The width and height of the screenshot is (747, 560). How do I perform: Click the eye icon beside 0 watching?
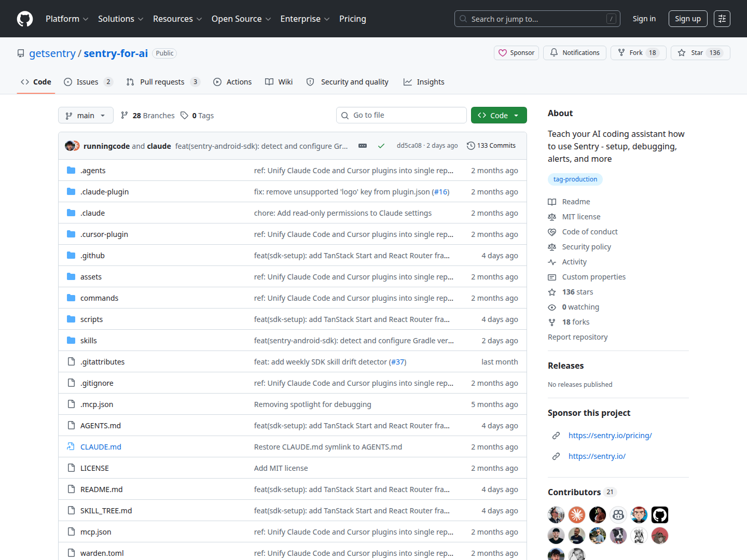pyautogui.click(x=552, y=307)
